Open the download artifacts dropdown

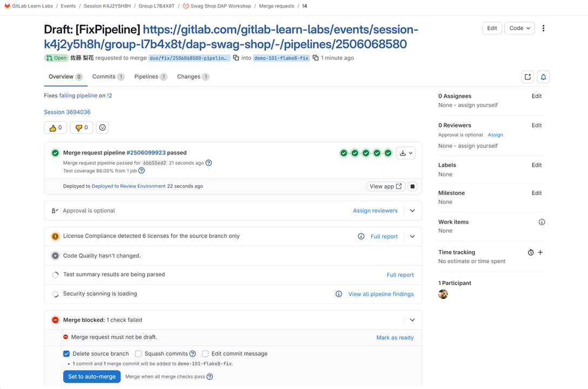tap(406, 153)
